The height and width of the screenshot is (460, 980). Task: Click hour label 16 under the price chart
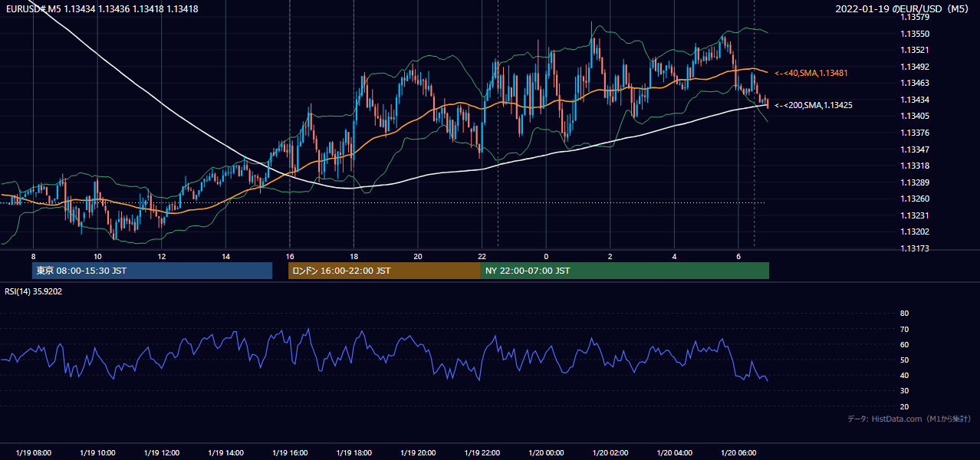tap(289, 256)
